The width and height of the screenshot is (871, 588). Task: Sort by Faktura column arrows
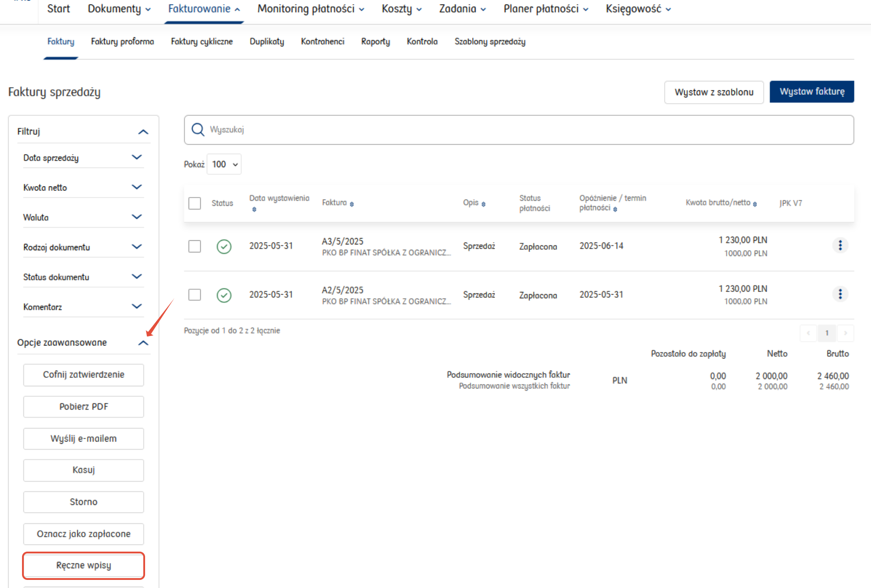coord(352,204)
